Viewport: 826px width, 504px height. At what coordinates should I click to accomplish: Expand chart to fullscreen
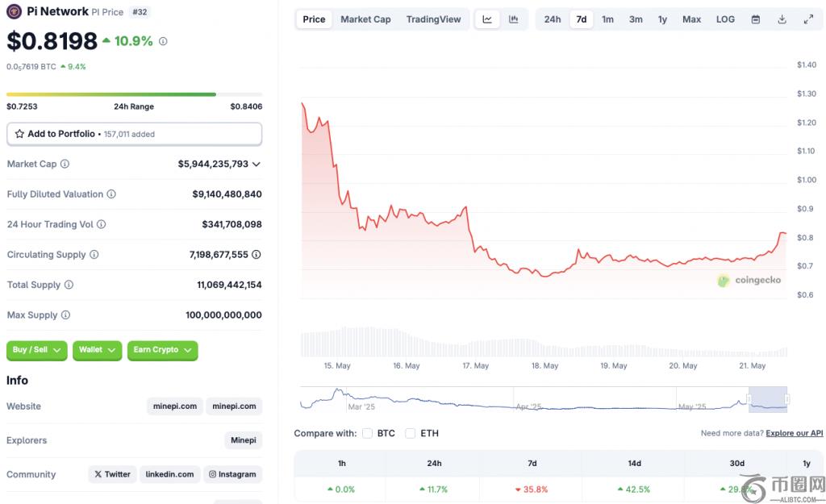(808, 19)
